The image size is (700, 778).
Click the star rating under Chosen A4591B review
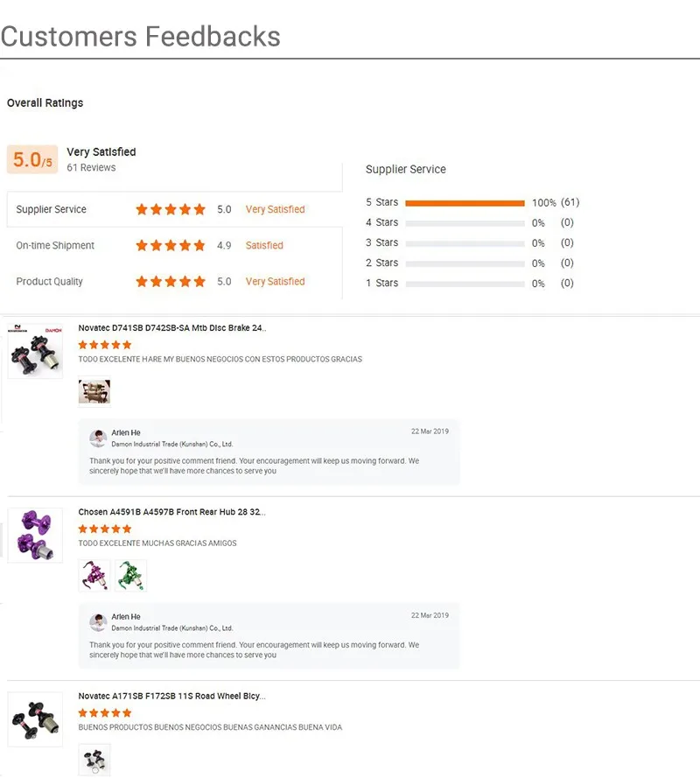[x=105, y=529]
